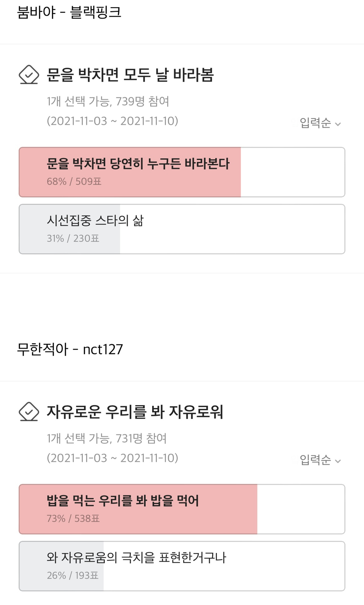Screen dimensions: 364x605
Task: Click the poll icon beside 자유로운 우리를 봐 자유로워
Action: click(x=29, y=412)
